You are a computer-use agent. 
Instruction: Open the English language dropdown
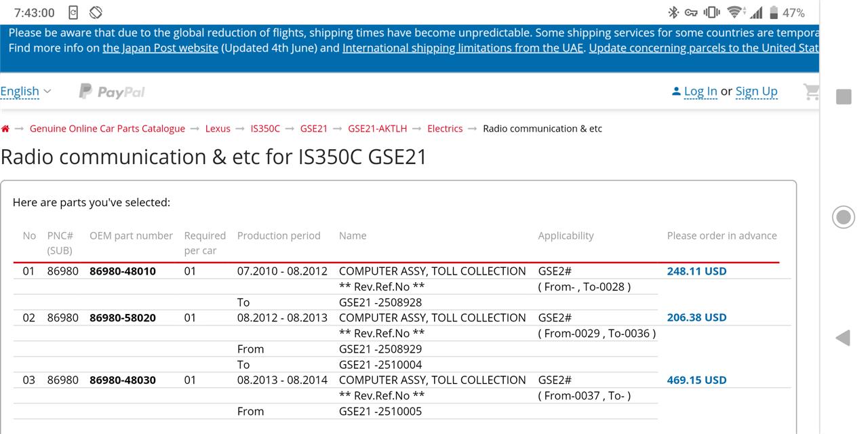[26, 91]
